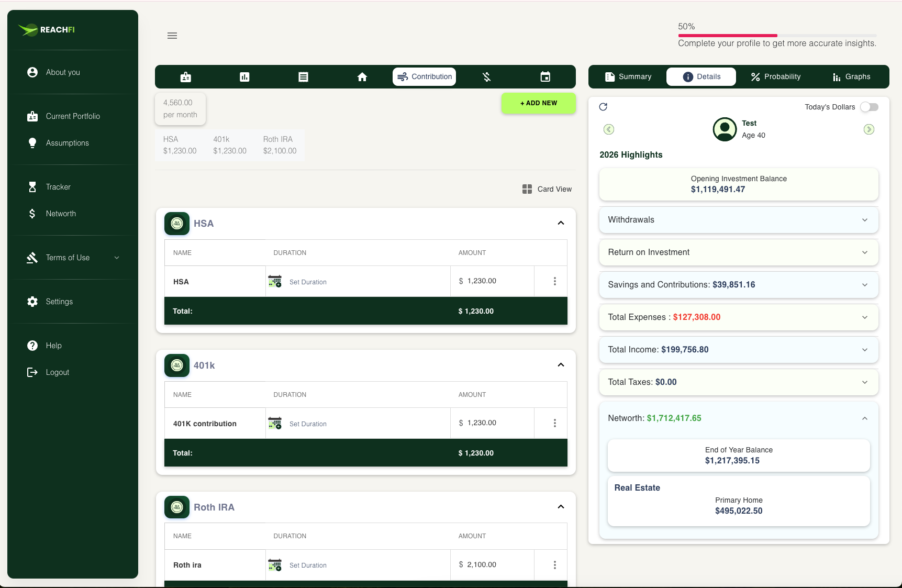Click the previous person arrow icon
The height and width of the screenshot is (588, 902).
[x=609, y=129]
